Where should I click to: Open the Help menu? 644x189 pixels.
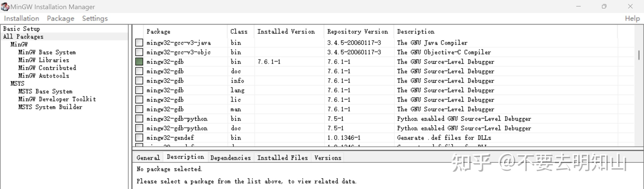coord(632,19)
